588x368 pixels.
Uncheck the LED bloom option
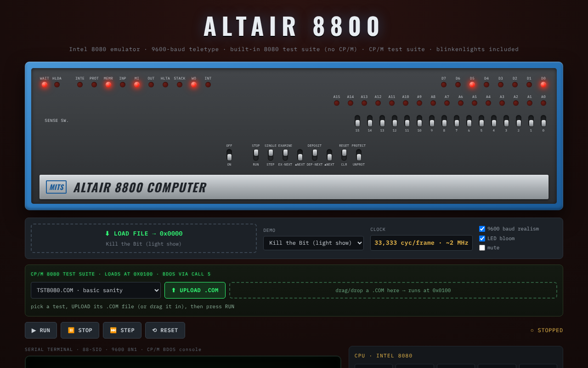(482, 238)
